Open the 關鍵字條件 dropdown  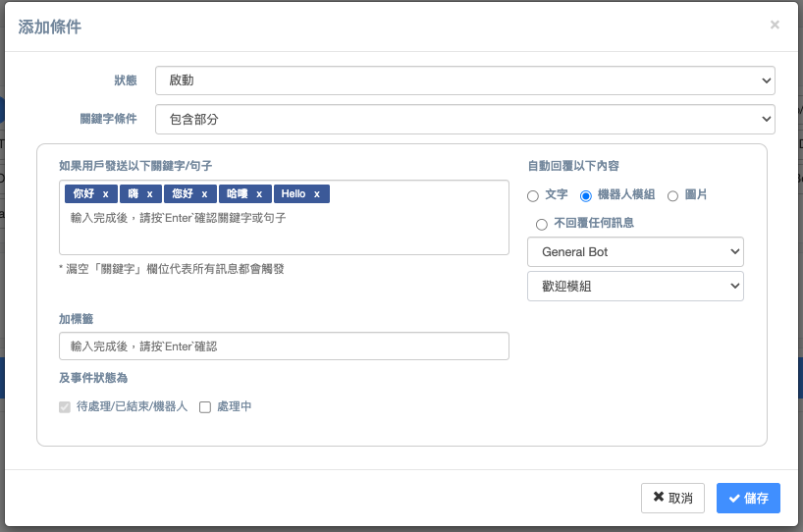(464, 119)
